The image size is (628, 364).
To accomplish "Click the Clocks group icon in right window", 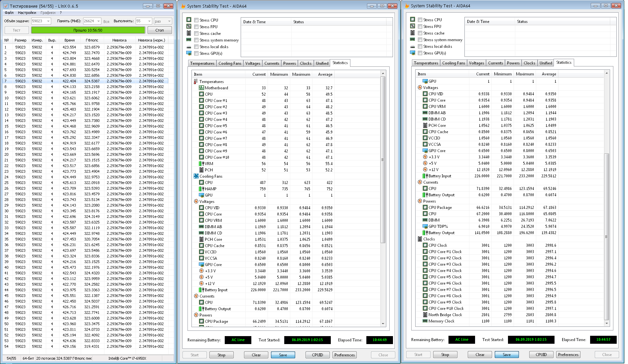I will point(420,239).
